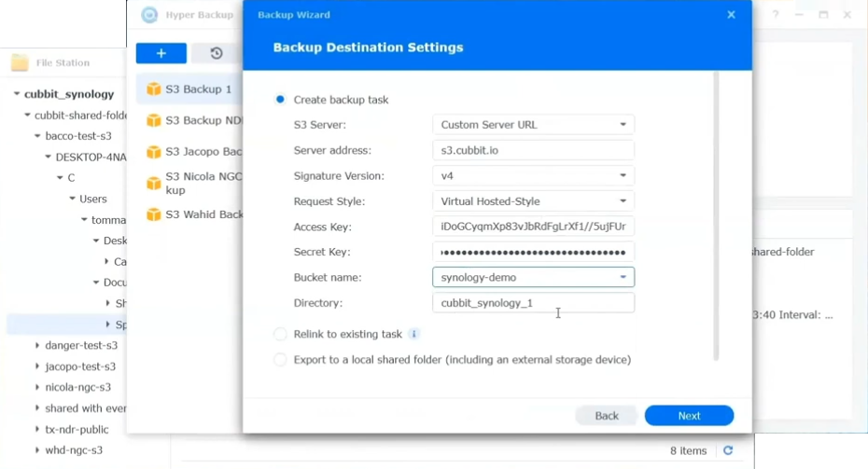Open the Signature Version dropdown
The height and width of the screenshot is (469, 868).
click(533, 176)
